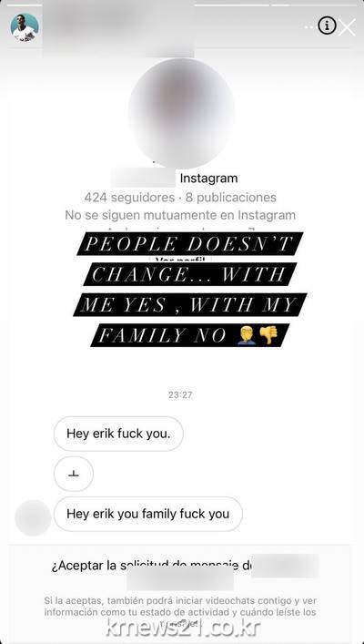This screenshot has width=364, height=644.
Task: Tap the facepalm emoji in the caption
Action: (x=247, y=335)
